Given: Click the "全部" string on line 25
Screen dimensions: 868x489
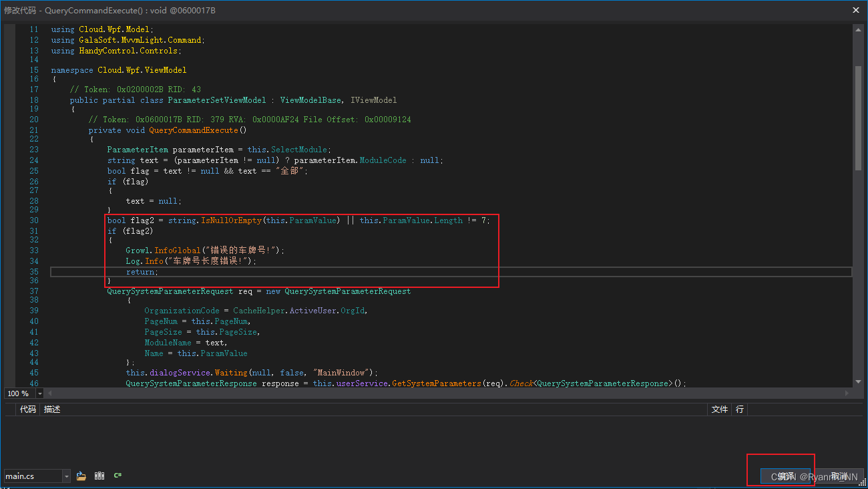Looking at the screenshot, I should 290,171.
